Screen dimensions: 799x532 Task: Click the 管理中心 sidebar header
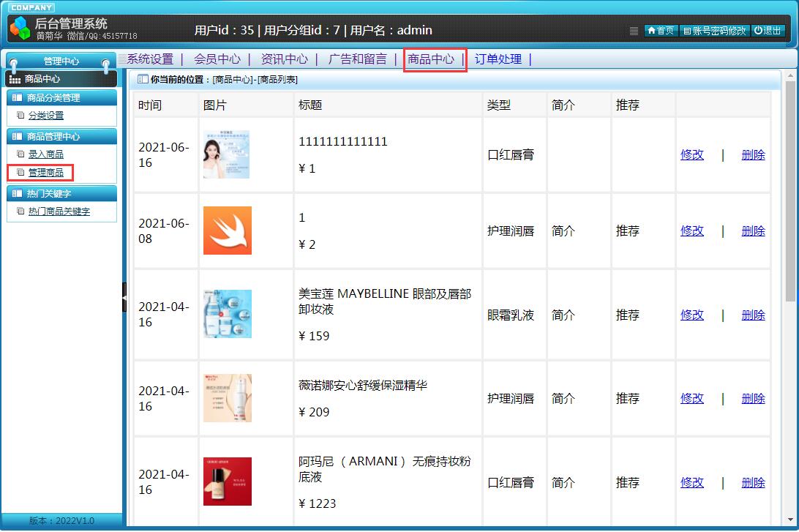[61, 61]
